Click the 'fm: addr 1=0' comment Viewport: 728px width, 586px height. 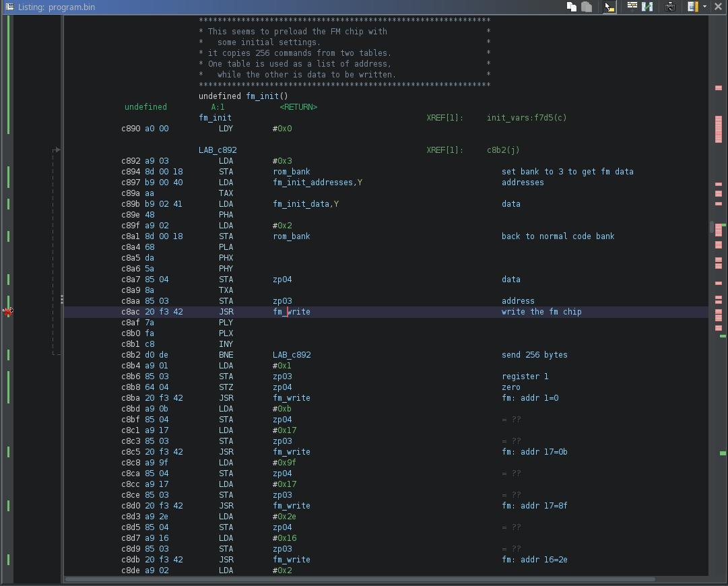[530, 398]
